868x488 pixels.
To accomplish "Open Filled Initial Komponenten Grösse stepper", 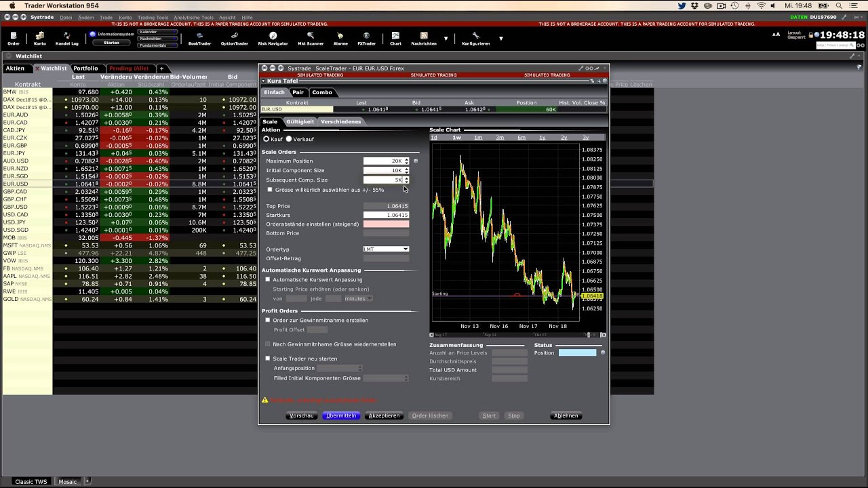I will pos(387,378).
